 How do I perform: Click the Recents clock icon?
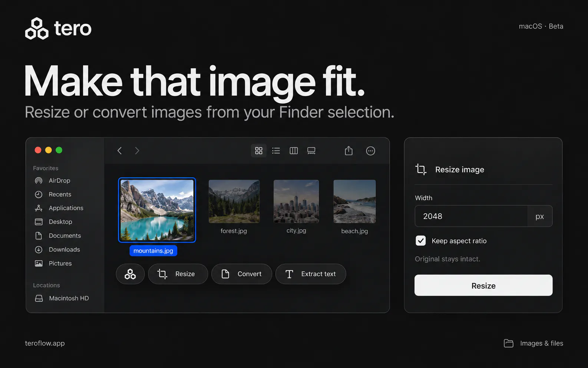click(39, 194)
